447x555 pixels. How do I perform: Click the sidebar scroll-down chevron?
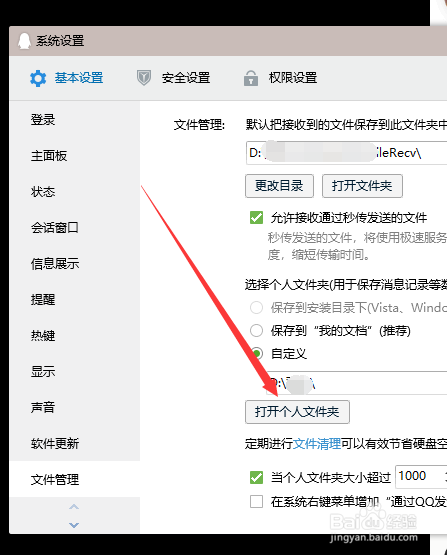click(74, 525)
